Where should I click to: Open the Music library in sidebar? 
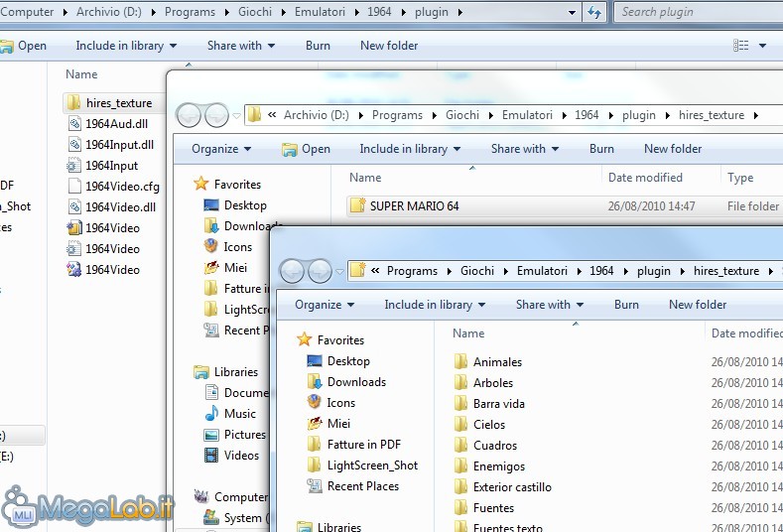tap(239, 414)
